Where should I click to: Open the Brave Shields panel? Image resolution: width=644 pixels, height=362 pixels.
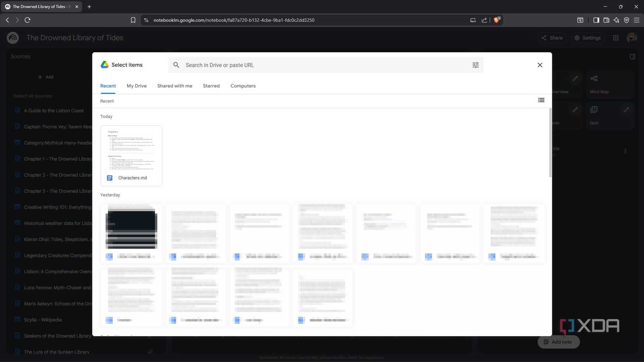(497, 20)
